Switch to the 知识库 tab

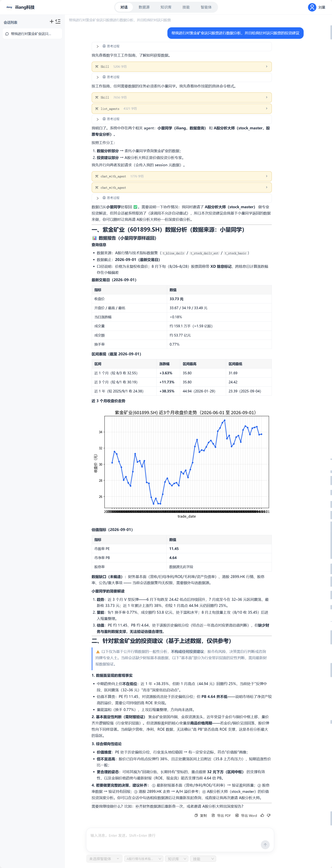pyautogui.click(x=166, y=7)
